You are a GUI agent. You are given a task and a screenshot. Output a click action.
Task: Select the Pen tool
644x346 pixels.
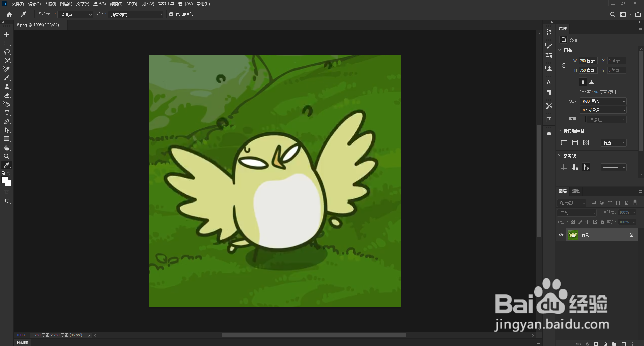(x=7, y=122)
